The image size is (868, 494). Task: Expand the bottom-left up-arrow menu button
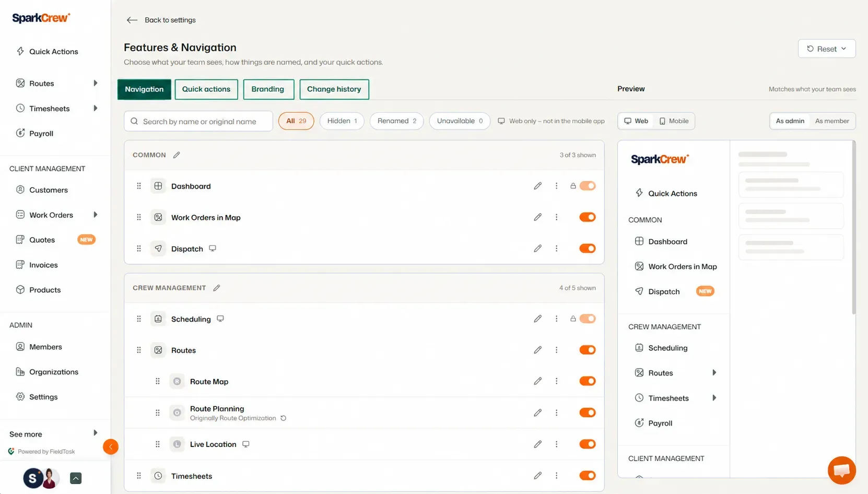[x=76, y=478]
